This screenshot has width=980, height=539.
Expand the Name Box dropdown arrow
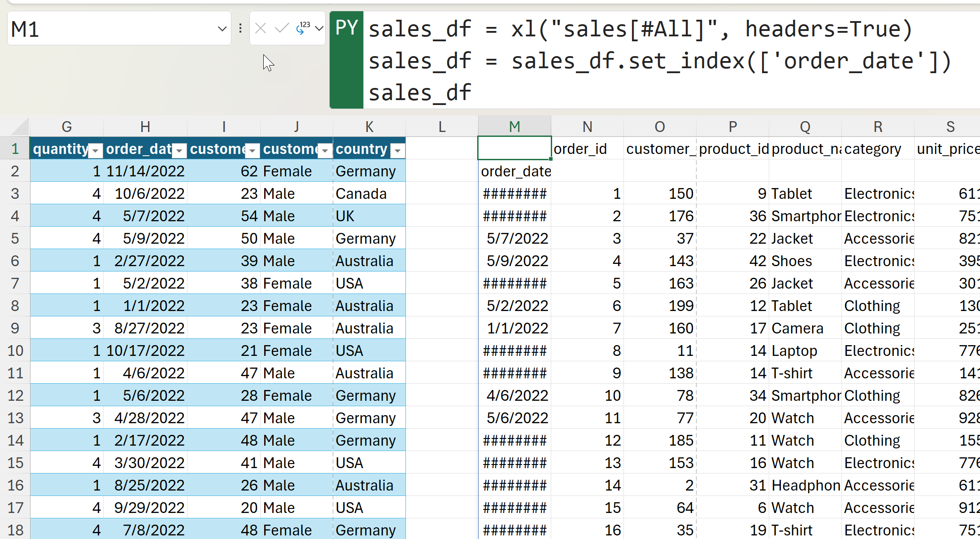click(x=222, y=29)
